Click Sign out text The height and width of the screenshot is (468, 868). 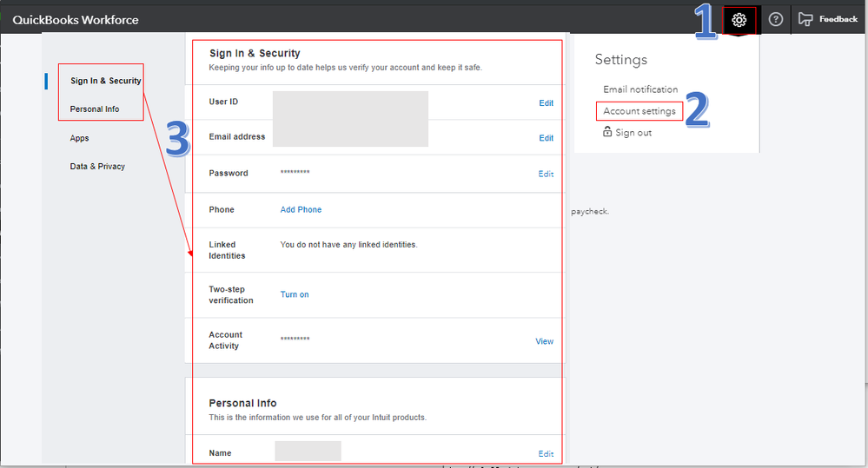pos(633,133)
